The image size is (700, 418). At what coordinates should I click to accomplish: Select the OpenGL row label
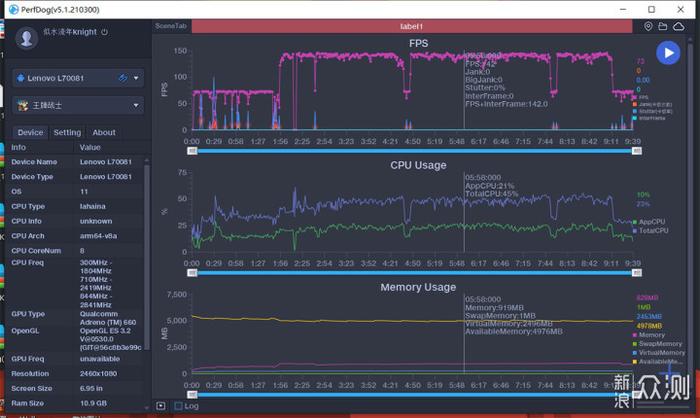point(25,331)
